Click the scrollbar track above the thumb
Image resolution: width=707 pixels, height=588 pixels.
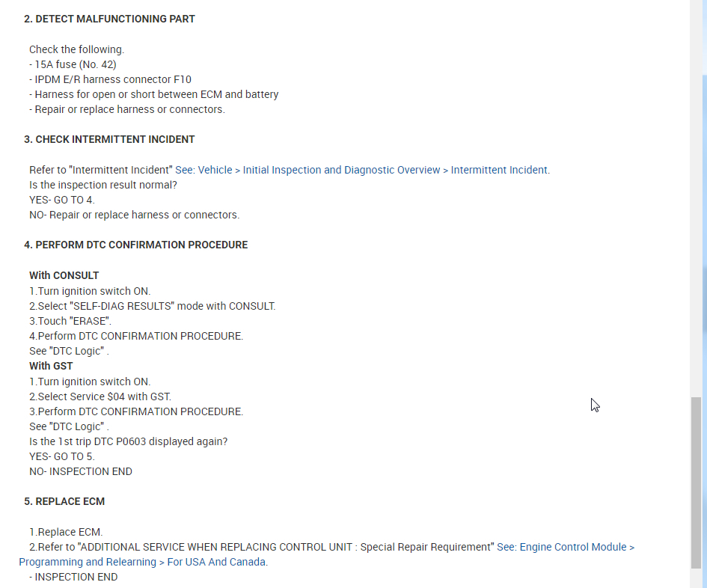(x=697, y=224)
